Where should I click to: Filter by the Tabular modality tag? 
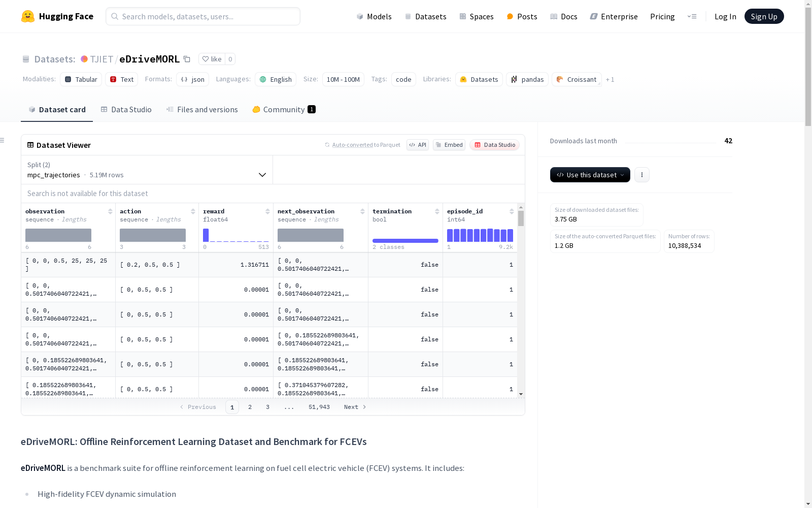[x=81, y=79]
